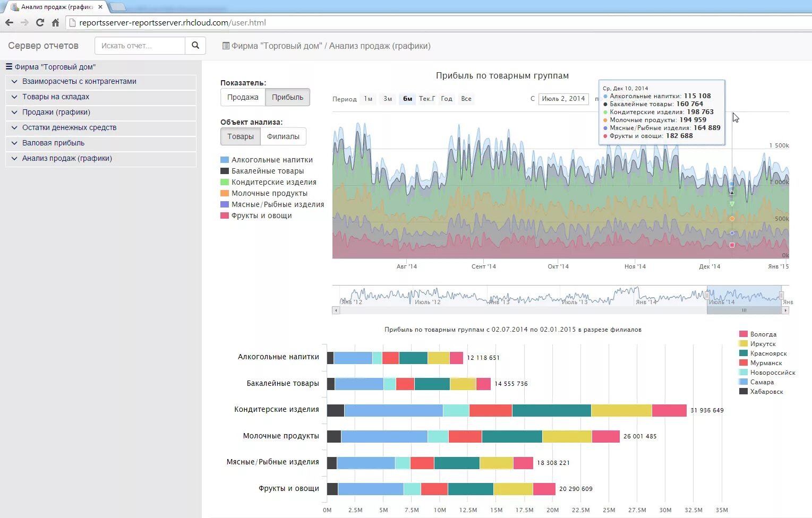
Task: Select Филиалы as analysis object
Action: point(283,136)
